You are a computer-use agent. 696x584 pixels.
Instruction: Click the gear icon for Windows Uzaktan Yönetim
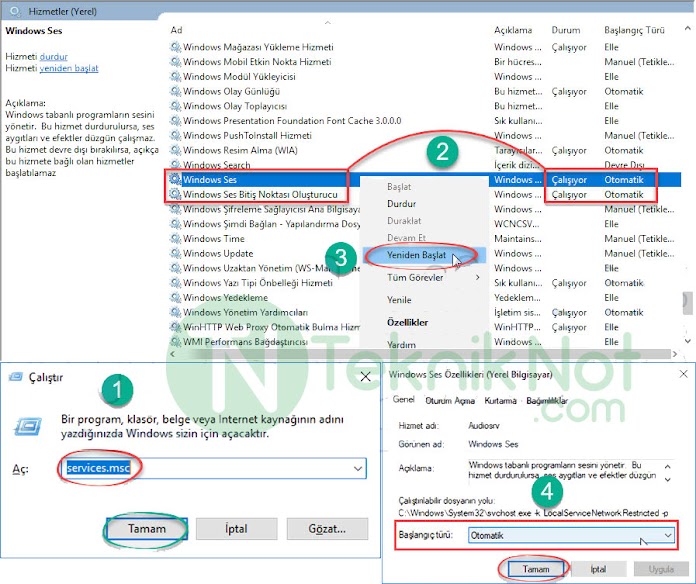(x=176, y=268)
